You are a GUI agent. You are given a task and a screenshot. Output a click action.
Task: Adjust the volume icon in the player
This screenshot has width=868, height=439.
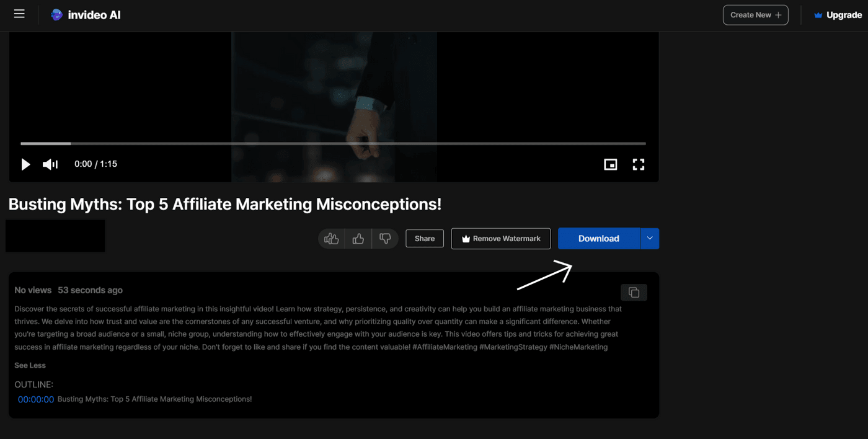(50, 164)
